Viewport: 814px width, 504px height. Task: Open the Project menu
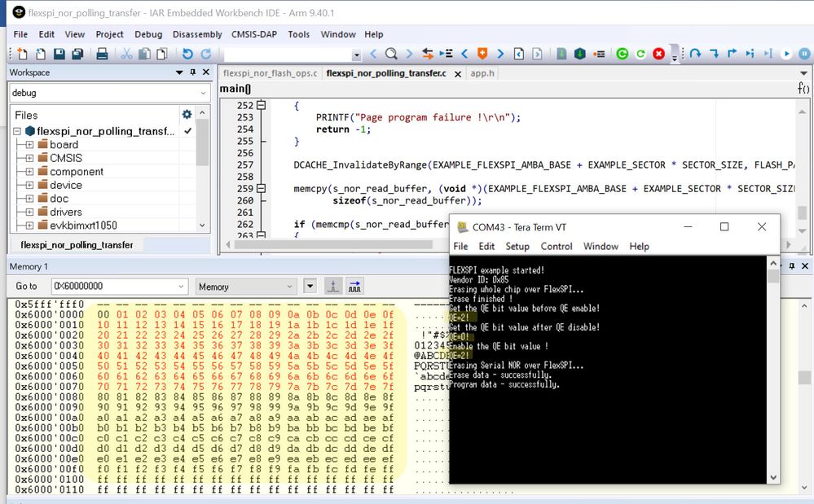pyautogui.click(x=109, y=34)
